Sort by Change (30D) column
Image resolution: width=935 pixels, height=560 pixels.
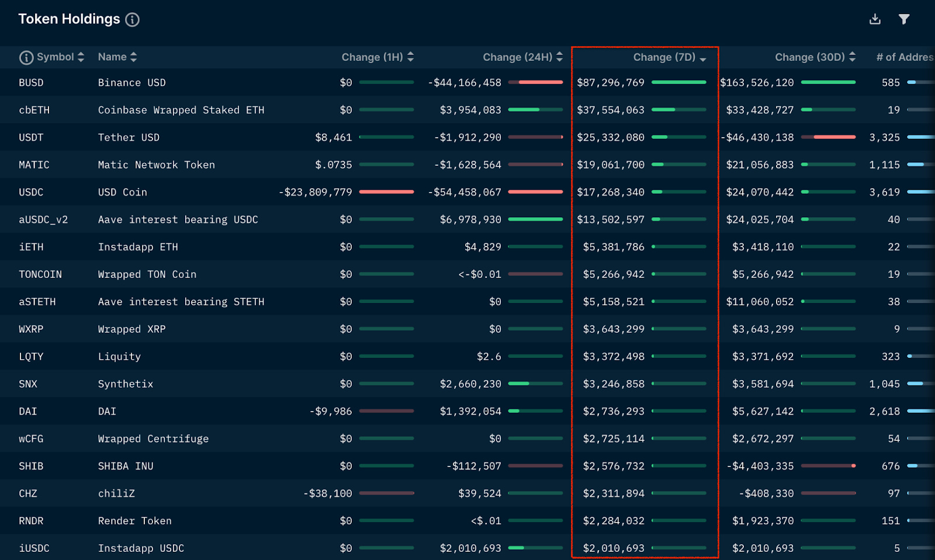(x=815, y=57)
